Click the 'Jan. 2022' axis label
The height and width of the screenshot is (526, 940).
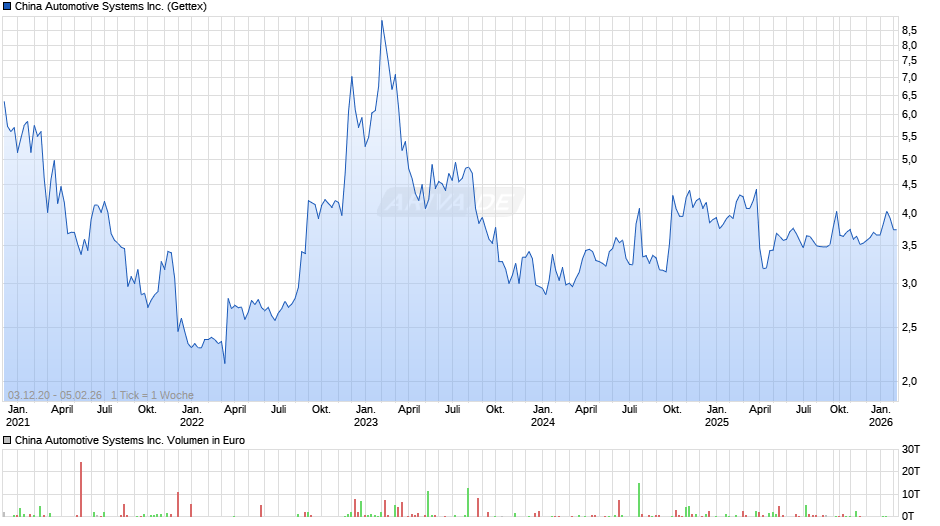point(192,416)
